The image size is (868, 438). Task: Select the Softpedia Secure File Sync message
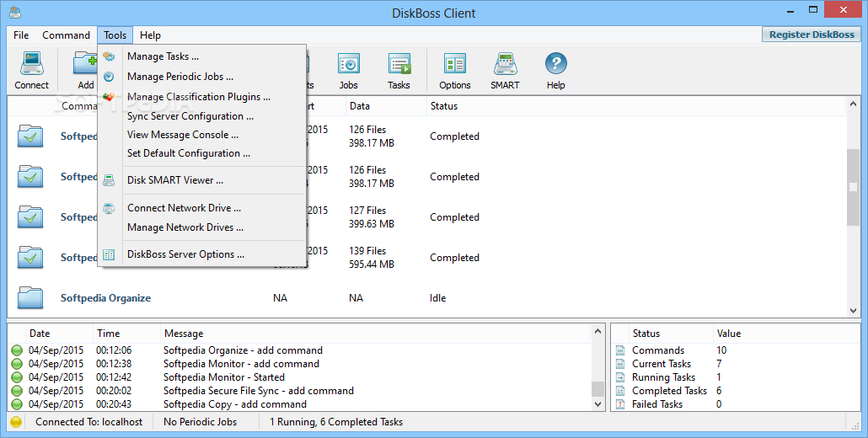[x=259, y=391]
